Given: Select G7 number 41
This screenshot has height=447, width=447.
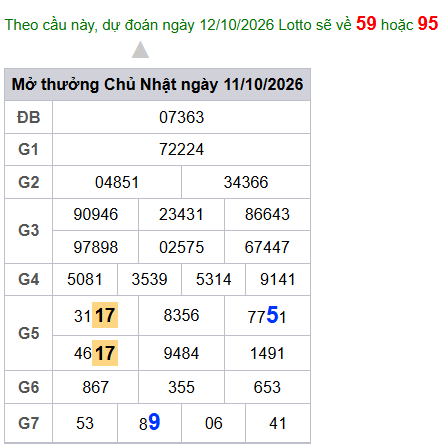Looking at the screenshot, I should [x=278, y=423].
